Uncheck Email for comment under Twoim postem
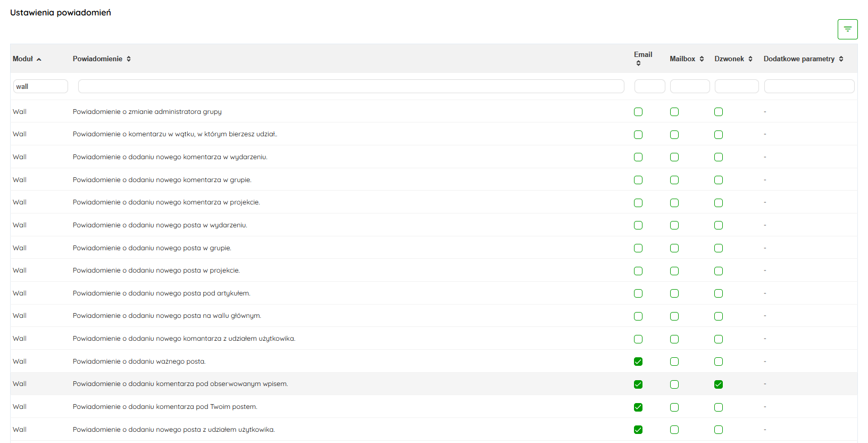This screenshot has height=443, width=868. click(638, 407)
